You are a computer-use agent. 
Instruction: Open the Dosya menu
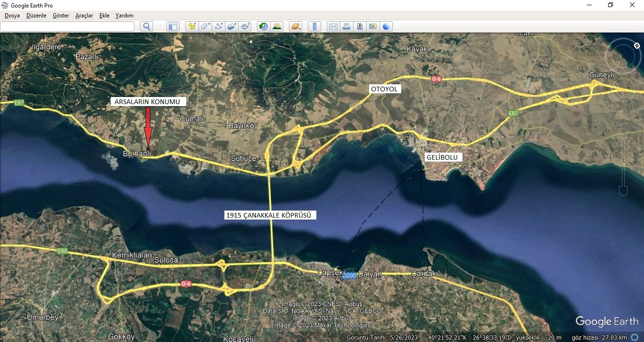point(12,16)
